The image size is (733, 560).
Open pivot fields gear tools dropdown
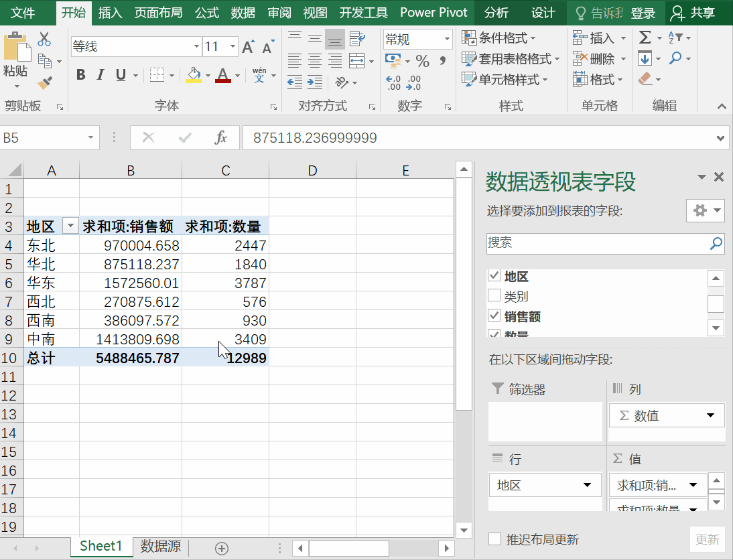coord(705,210)
